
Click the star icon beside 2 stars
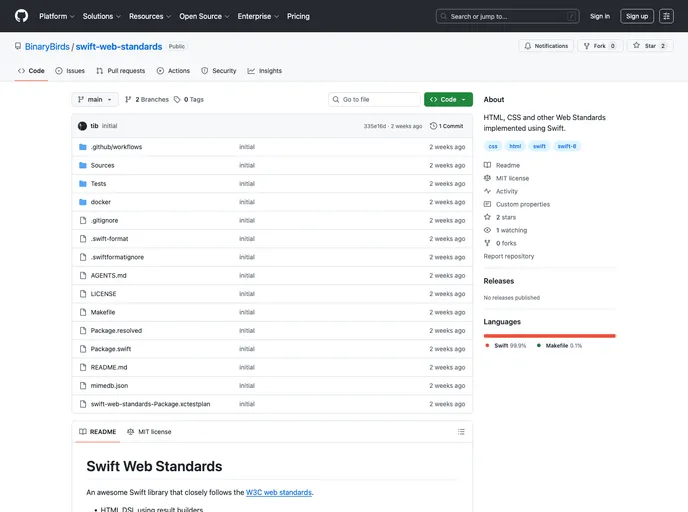[487, 217]
